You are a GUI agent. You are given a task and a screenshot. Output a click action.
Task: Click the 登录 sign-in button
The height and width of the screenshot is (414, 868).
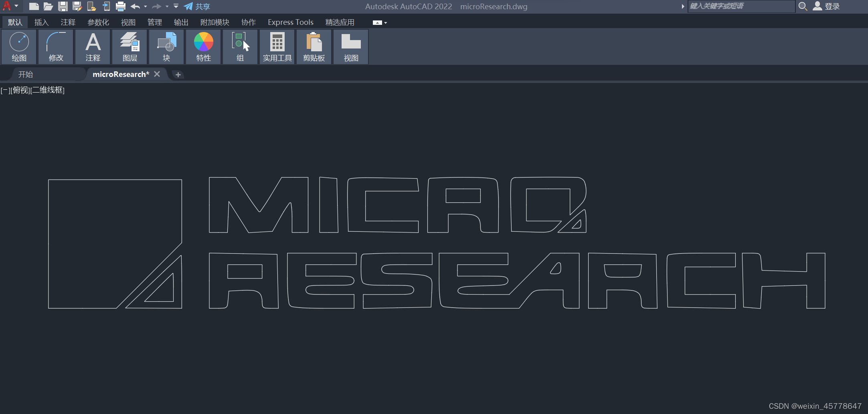(x=827, y=6)
